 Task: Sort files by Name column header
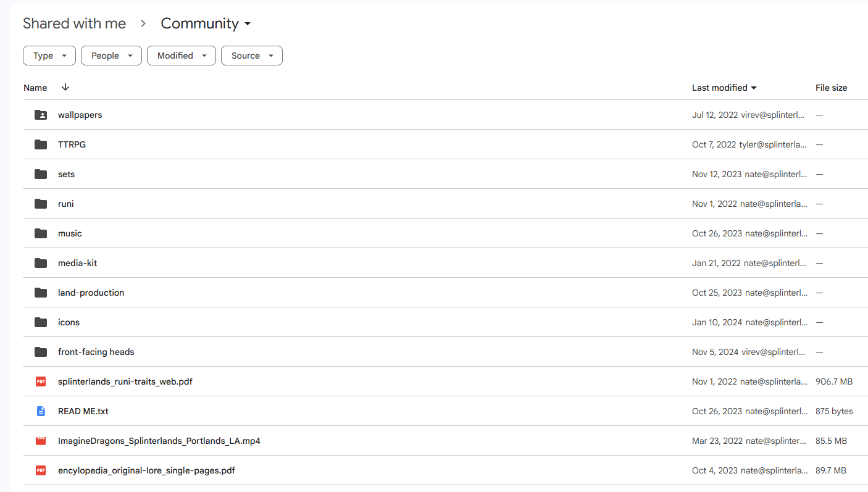pyautogui.click(x=35, y=88)
